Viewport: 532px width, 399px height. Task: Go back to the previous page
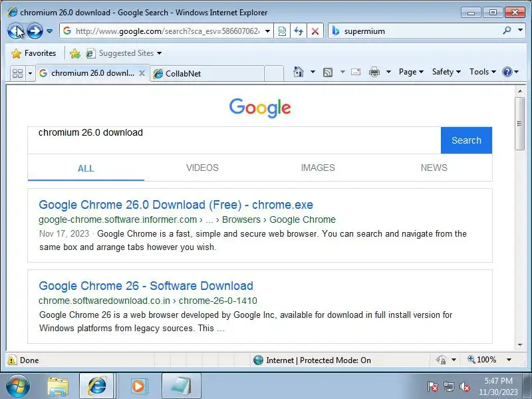coord(15,31)
